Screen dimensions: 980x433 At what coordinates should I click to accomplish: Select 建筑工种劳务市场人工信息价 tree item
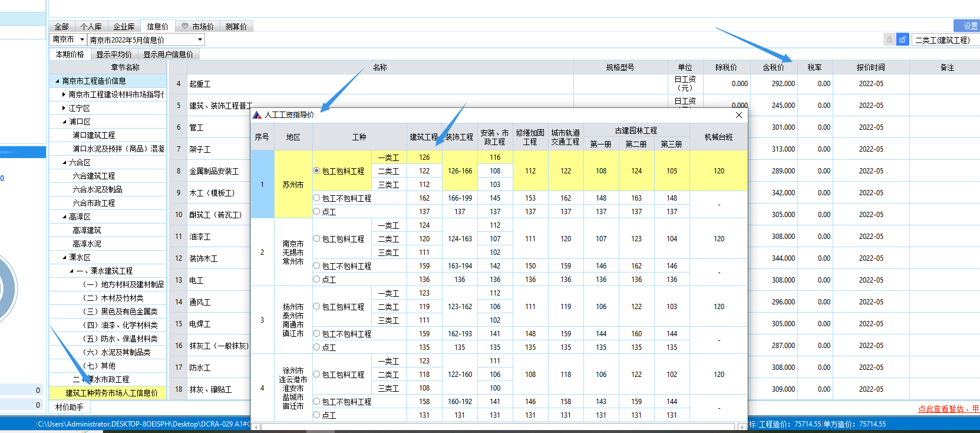point(108,393)
